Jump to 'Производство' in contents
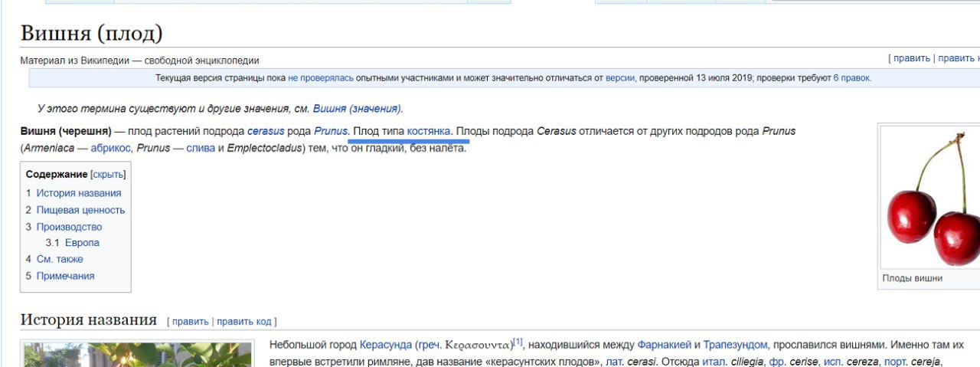This screenshot has height=367, width=980. click(x=69, y=227)
